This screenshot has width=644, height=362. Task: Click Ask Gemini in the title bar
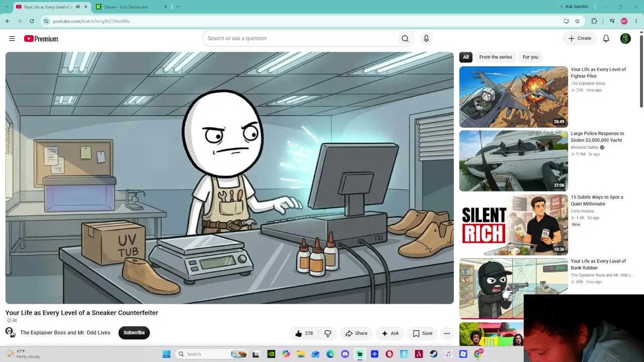point(574,7)
